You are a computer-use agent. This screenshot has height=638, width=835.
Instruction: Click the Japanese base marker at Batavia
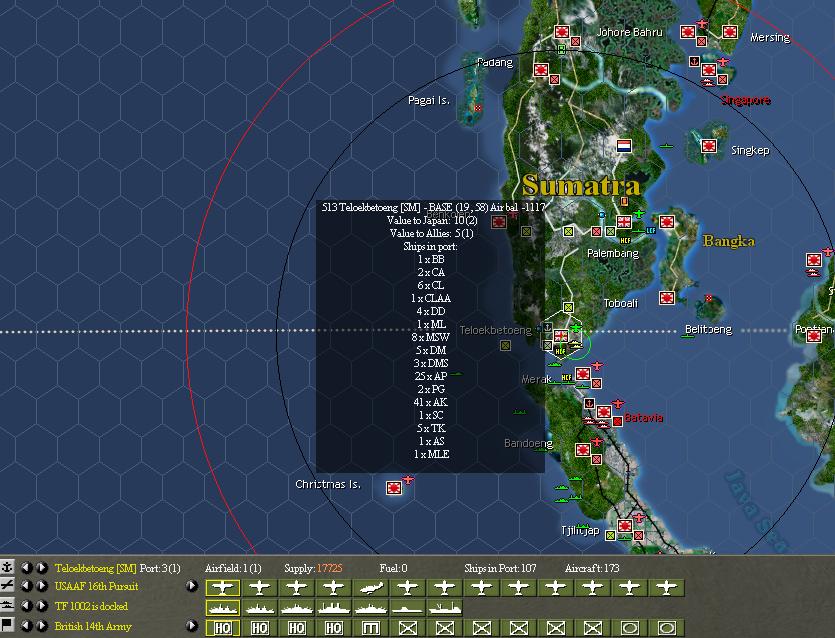[x=604, y=412]
